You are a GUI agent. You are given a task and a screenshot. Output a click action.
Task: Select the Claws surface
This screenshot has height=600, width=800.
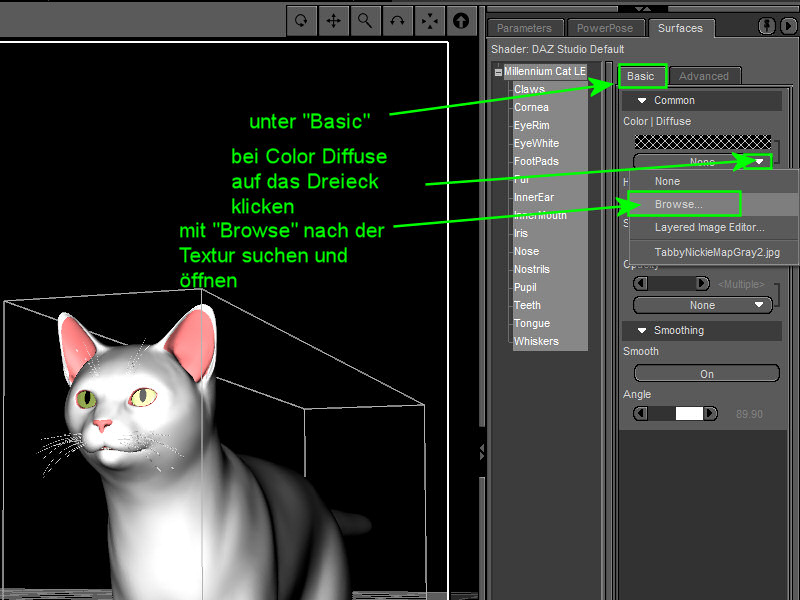tap(530, 89)
